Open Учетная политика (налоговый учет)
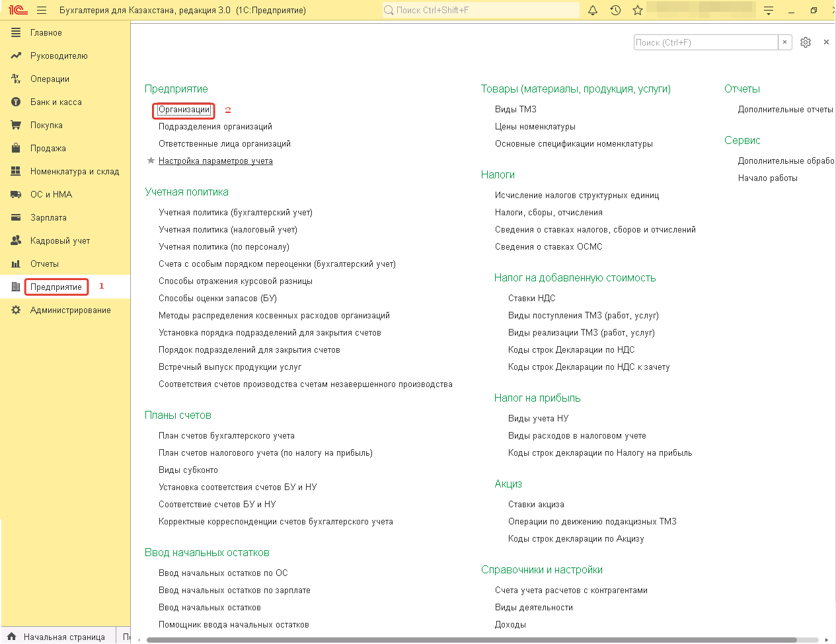836x644 pixels. 228,230
